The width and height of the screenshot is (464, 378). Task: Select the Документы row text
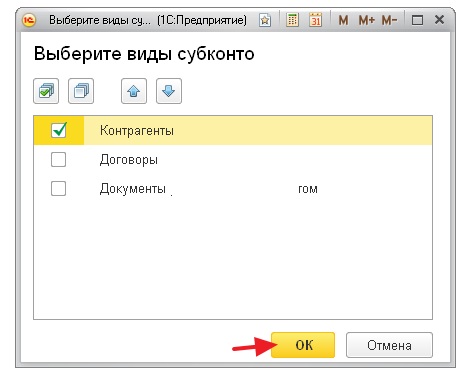(133, 189)
